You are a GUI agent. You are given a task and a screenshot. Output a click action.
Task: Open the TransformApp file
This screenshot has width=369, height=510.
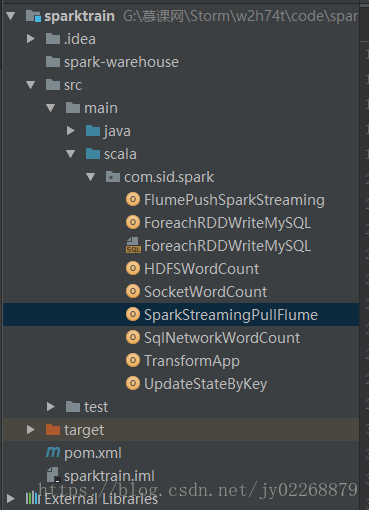point(192,361)
